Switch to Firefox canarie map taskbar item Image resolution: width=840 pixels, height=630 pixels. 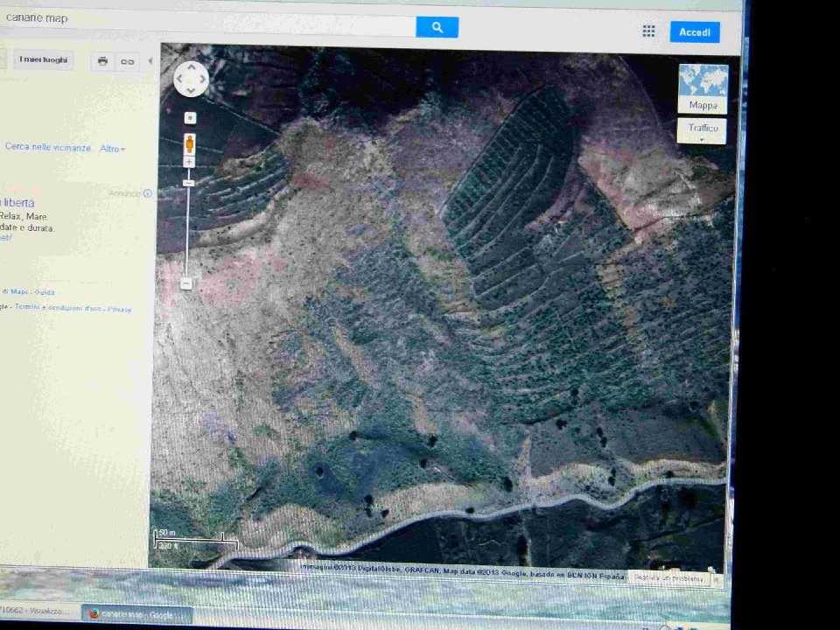[136, 614]
